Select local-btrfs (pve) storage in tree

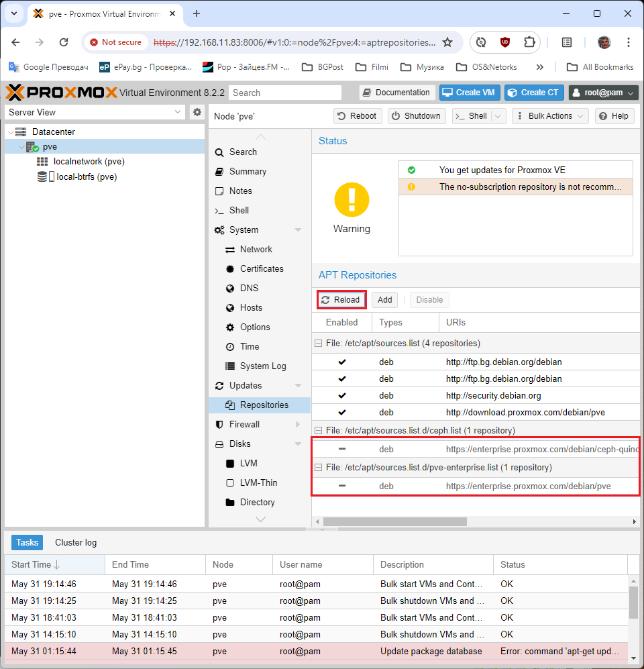click(86, 177)
